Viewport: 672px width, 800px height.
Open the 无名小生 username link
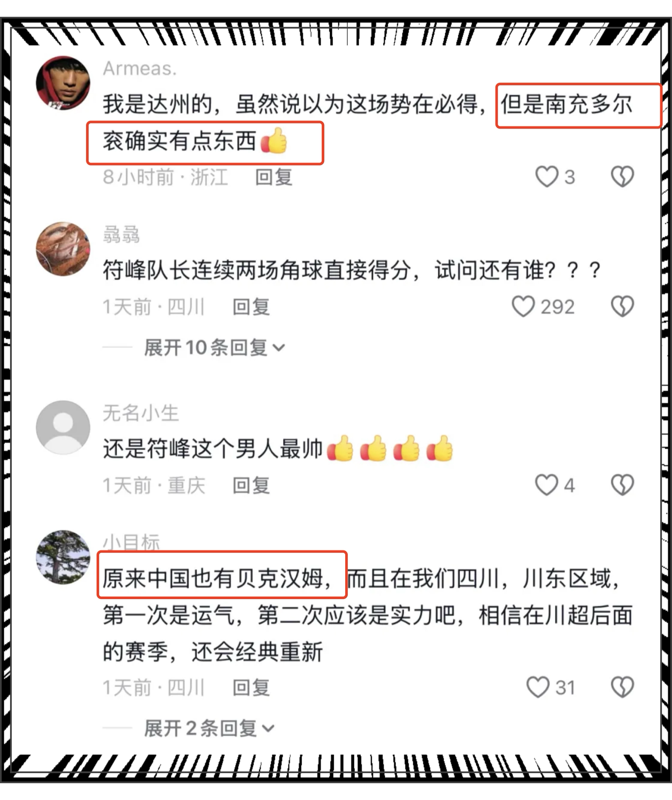[141, 413]
